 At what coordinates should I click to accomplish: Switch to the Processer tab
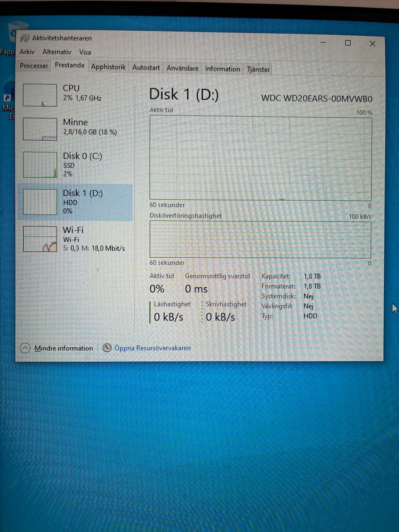(x=34, y=66)
